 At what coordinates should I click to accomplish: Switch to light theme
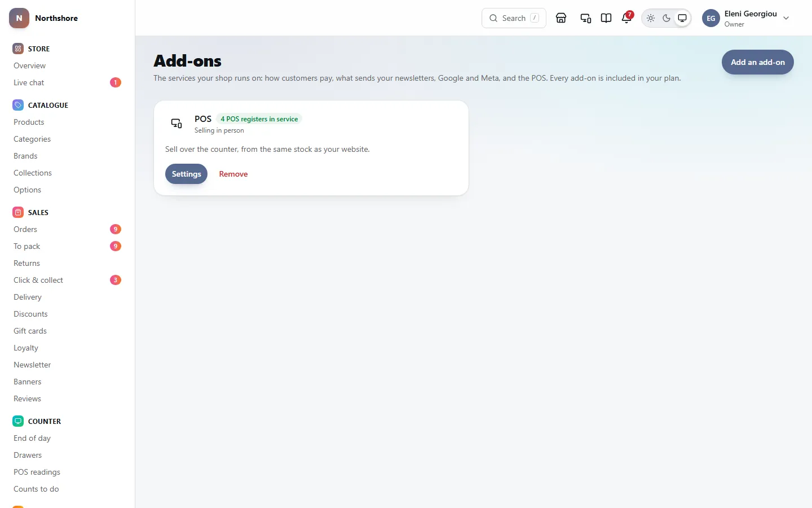pyautogui.click(x=651, y=18)
